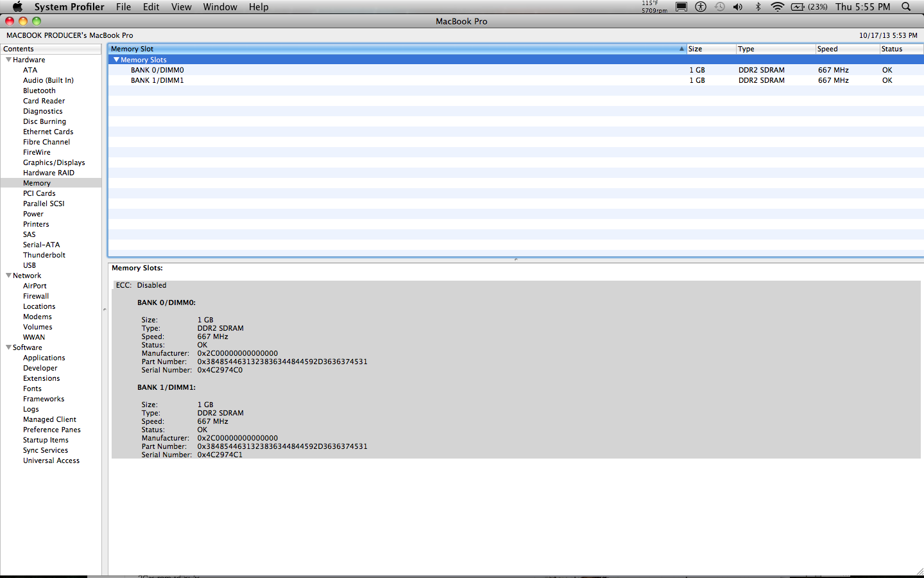
Task: Toggle sort order arrow on Memory Slot column
Action: 681,49
